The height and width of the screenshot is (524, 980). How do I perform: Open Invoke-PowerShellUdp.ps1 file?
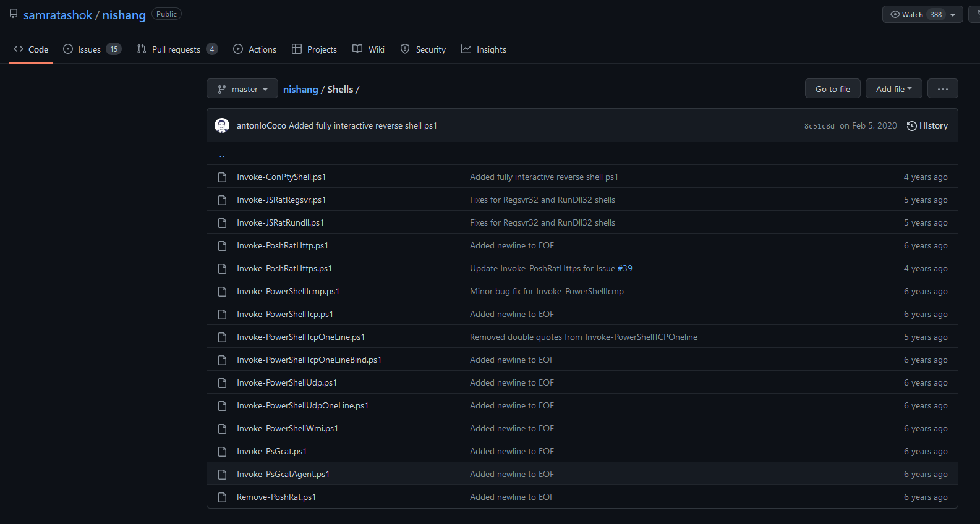pyautogui.click(x=287, y=382)
